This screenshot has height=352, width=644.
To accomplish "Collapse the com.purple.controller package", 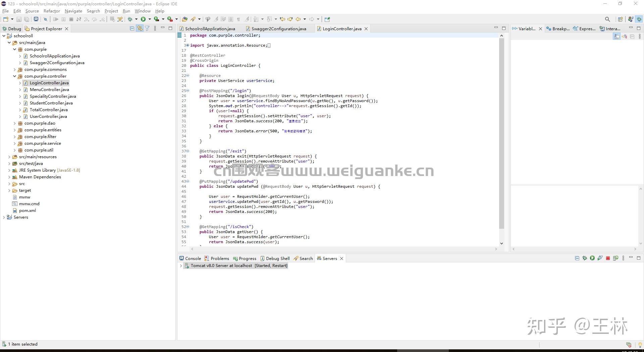I will (15, 76).
